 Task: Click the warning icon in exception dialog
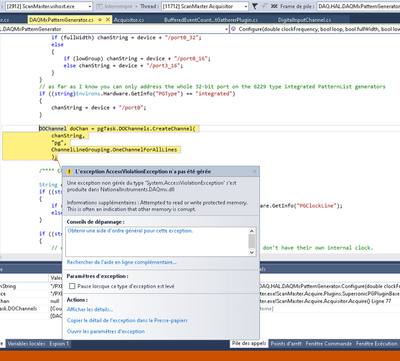coord(69,172)
